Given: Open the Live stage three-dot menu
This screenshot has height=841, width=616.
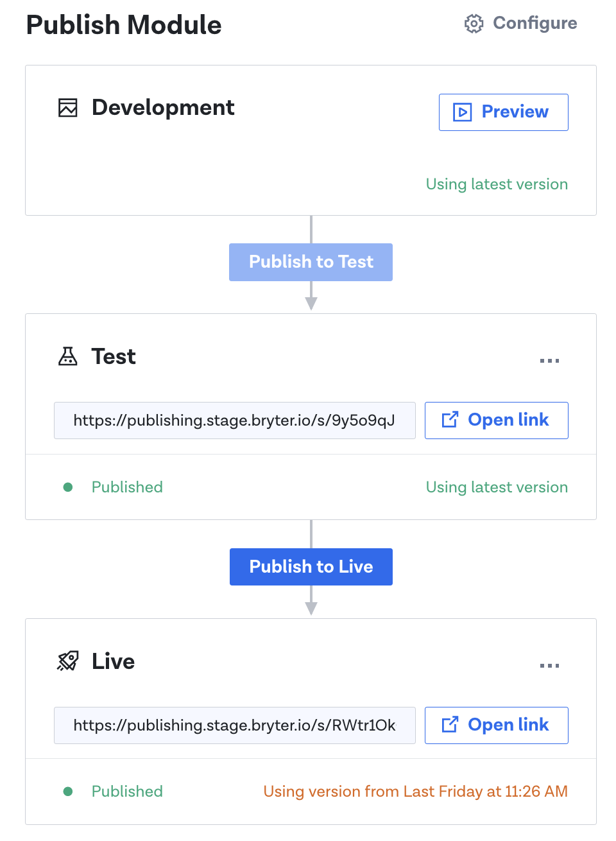Looking at the screenshot, I should (549, 666).
